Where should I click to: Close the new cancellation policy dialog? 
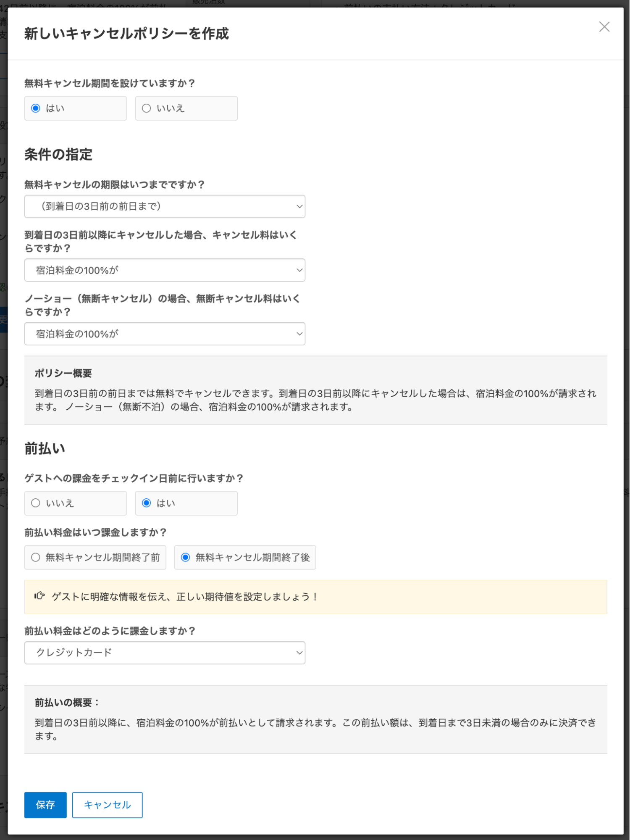pos(604,27)
